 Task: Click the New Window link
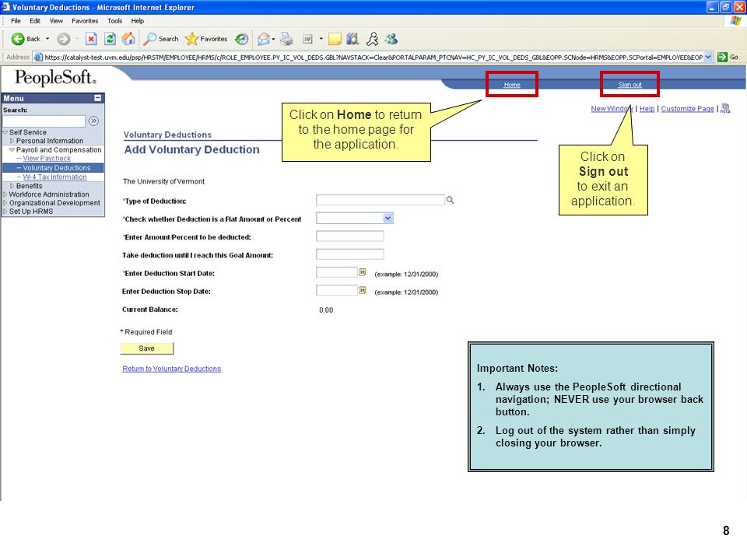pyautogui.click(x=612, y=109)
